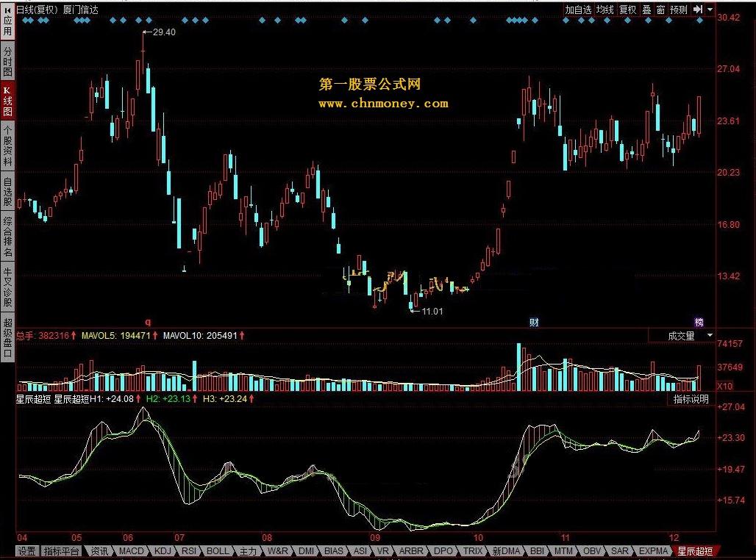Select the W&R indicator tab
This screenshot has height=560, width=756.
pyautogui.click(x=278, y=551)
